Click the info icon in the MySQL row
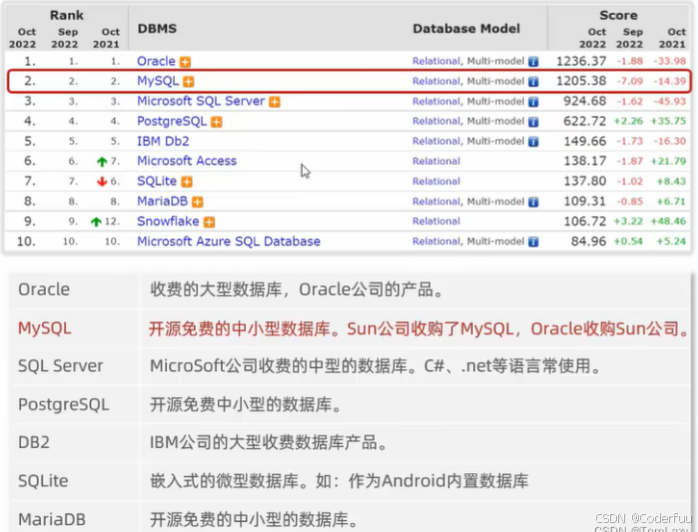Screen dimensions: 698x532 click(533, 81)
